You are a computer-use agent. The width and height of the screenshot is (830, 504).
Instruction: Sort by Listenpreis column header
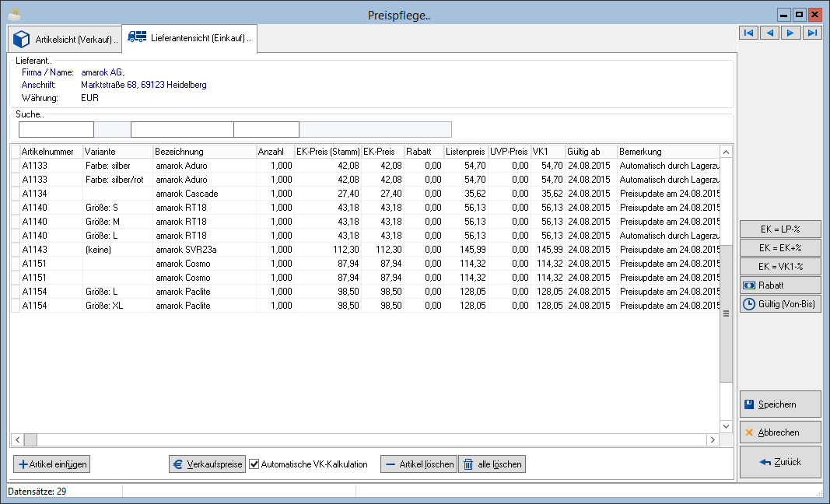[466, 152]
